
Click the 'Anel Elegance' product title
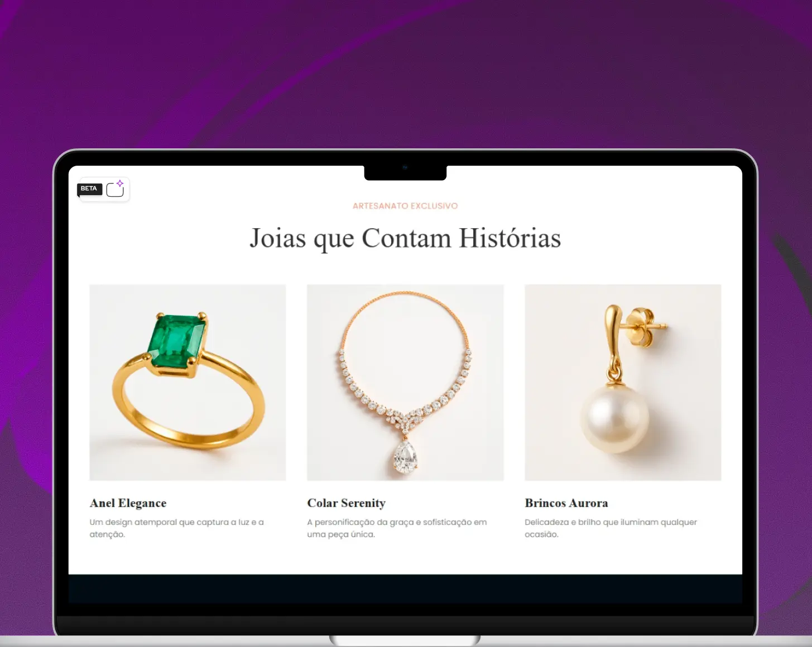click(x=128, y=503)
